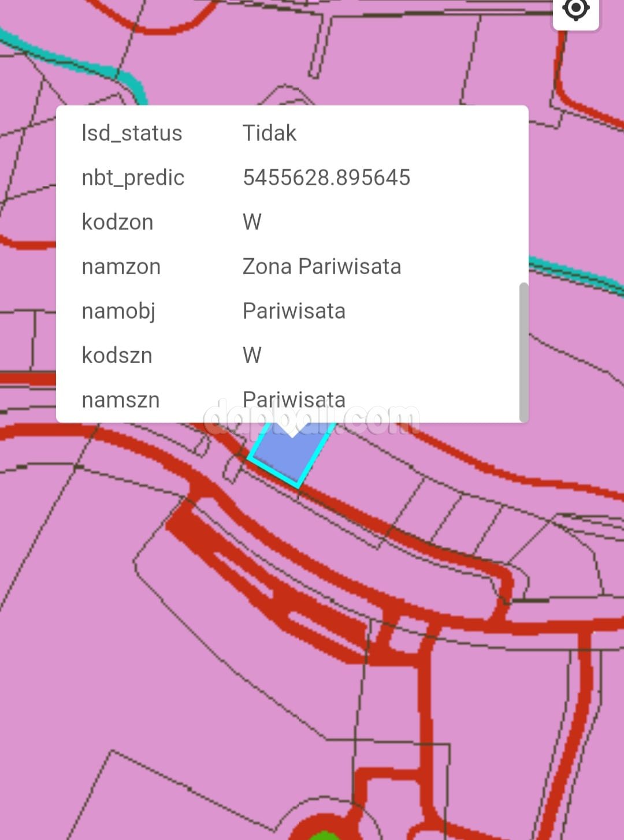Click the 'Pariwisata' value beside namobj
Viewport: 624px width, 840px height.
click(x=294, y=311)
